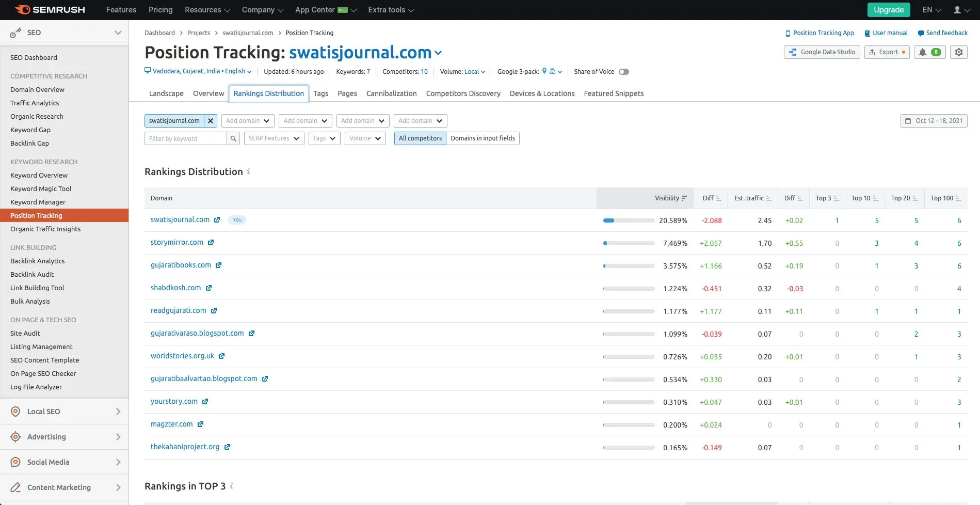Open external link icon for yourstory.com
Screen dimensions: 980x505
pos(205,402)
